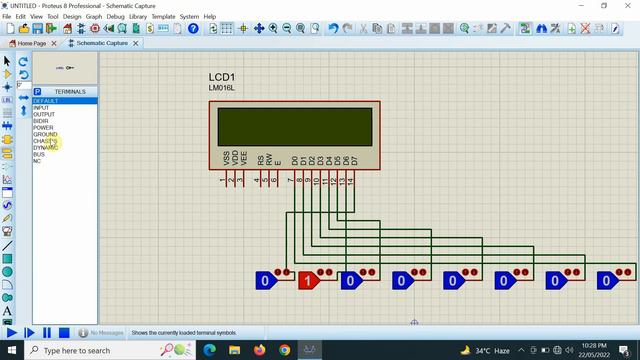The height and width of the screenshot is (360, 640).
Task: Click the binoculars Search and Tag icon
Action: point(542,28)
